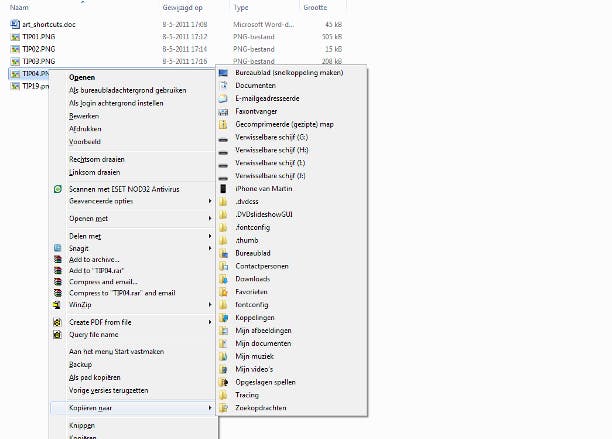The width and height of the screenshot is (612, 439).
Task: Click the WinRAR icon beside Add to archive
Action: point(58,259)
